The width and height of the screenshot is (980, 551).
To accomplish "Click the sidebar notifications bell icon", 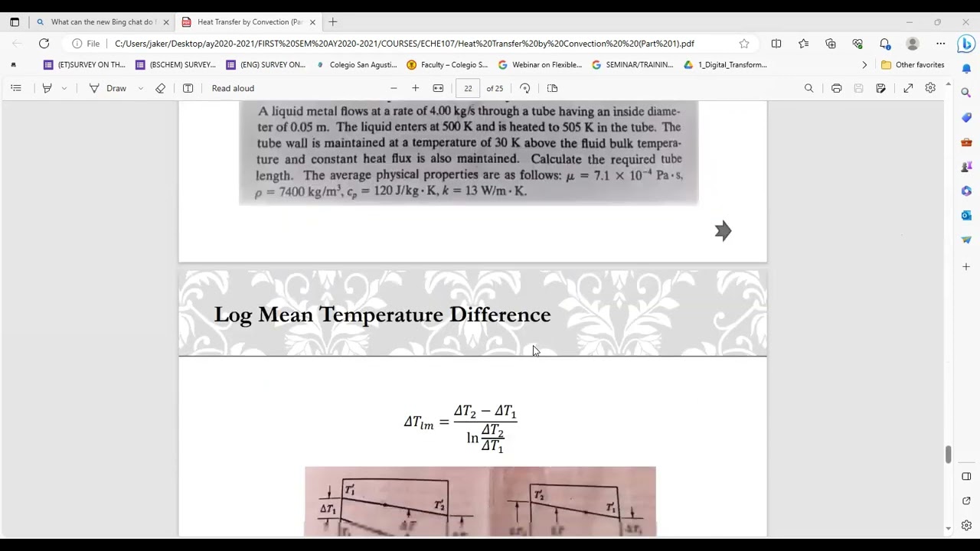I will (x=966, y=69).
